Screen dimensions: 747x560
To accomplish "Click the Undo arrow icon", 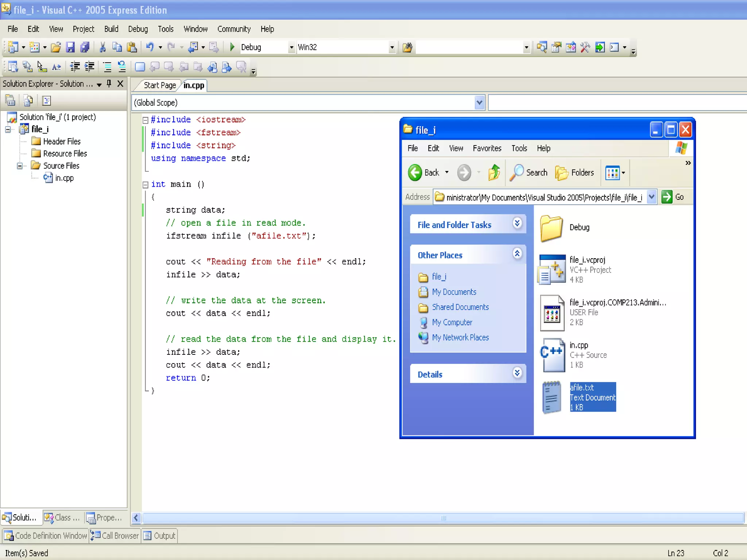I will tap(150, 47).
